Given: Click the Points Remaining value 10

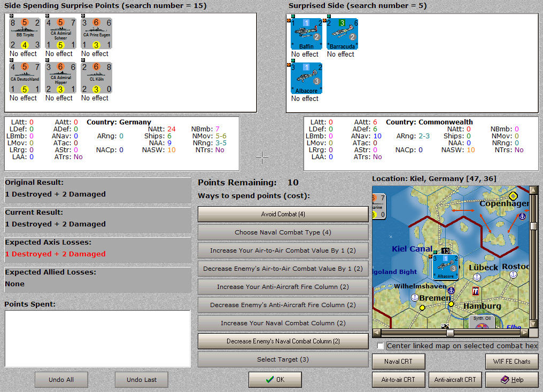Looking at the screenshot, I should (x=293, y=182).
